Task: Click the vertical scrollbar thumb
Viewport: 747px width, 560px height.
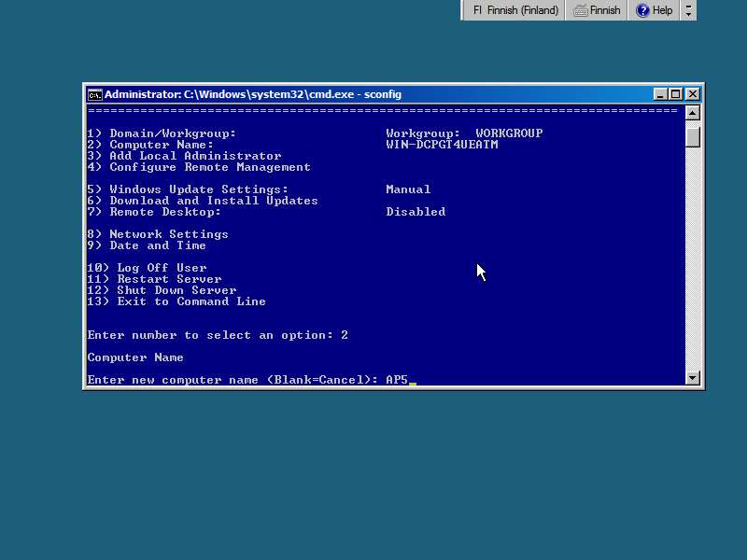Action: tap(692, 136)
